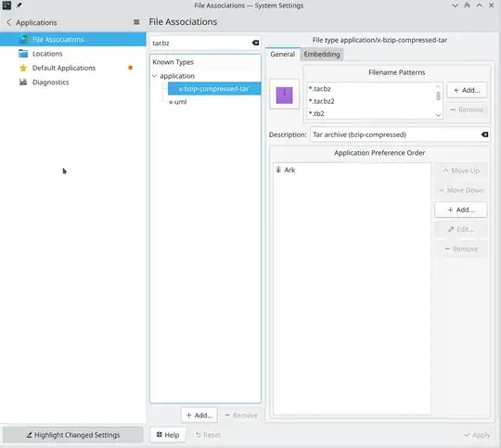Click Highlight Changed Settings button

point(73,435)
